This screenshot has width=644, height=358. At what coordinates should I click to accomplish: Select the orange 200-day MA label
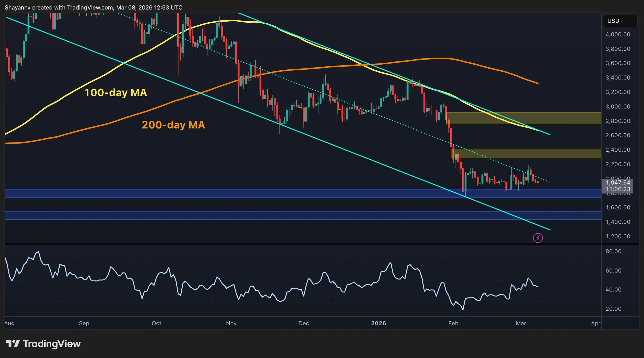[x=173, y=125]
